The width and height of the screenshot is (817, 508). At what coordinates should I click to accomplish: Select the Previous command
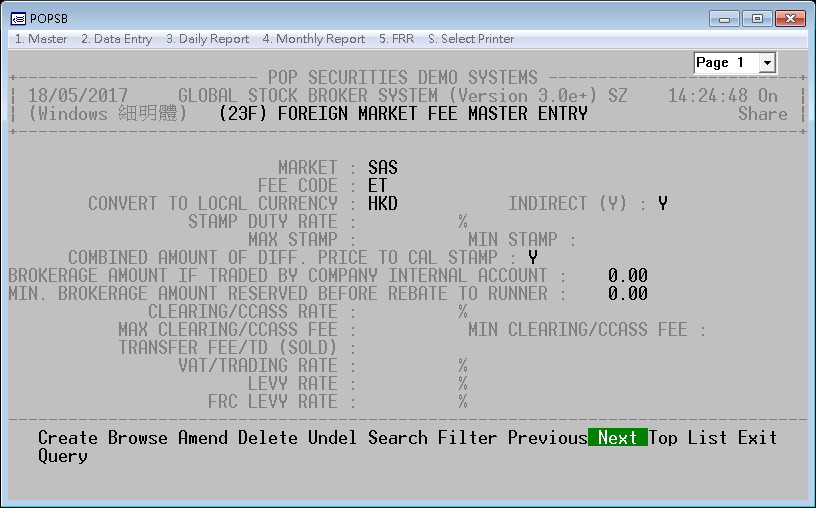click(x=548, y=438)
